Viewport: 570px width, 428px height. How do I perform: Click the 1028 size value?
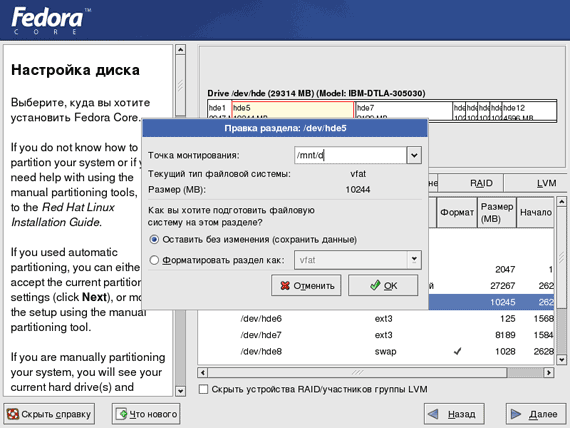(505, 351)
